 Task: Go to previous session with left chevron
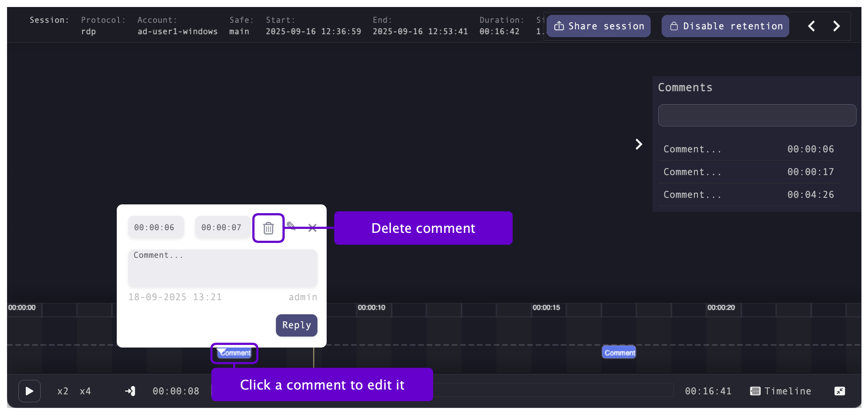tap(812, 26)
